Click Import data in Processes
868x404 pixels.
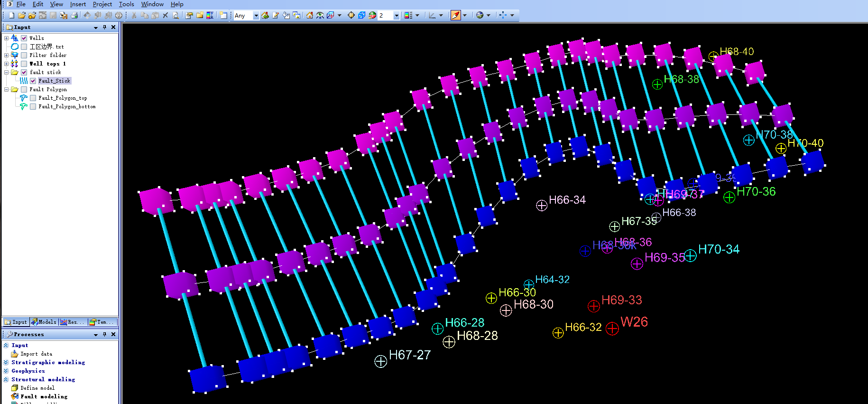36,354
